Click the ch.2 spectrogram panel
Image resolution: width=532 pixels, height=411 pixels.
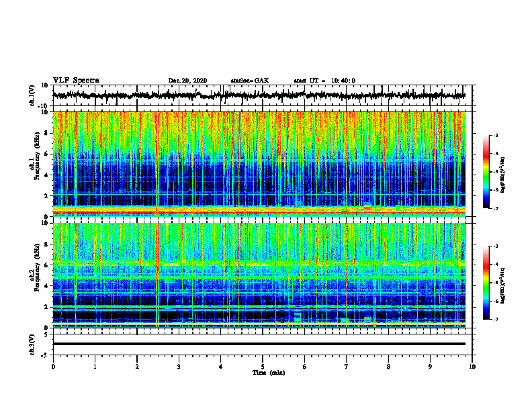pos(259,275)
